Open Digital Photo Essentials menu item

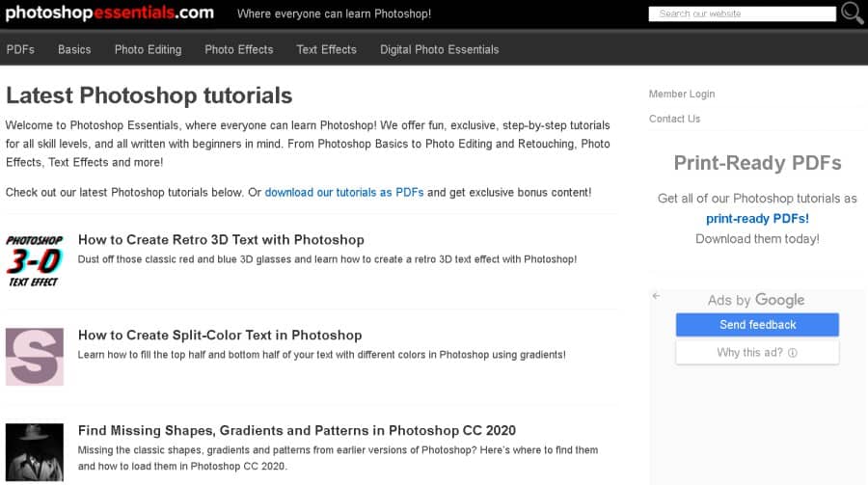(x=439, y=49)
